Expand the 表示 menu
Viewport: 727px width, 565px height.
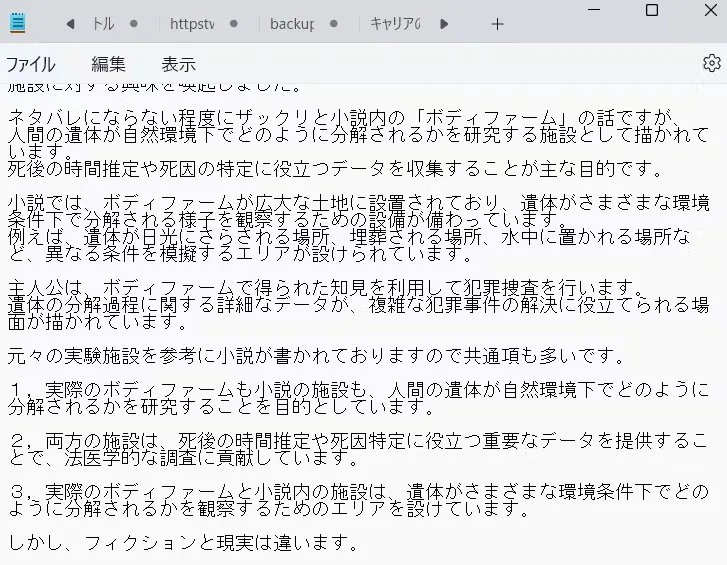(179, 64)
